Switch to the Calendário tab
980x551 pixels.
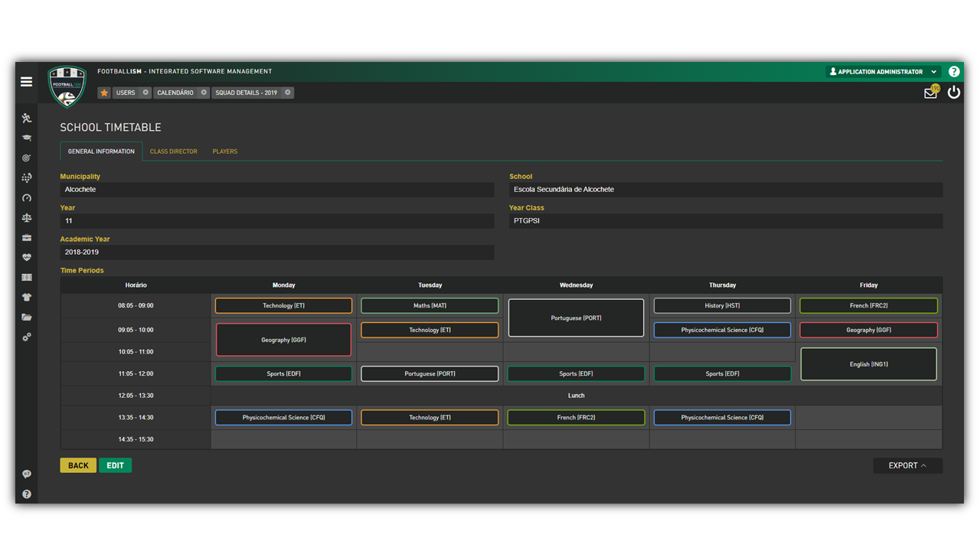(175, 93)
